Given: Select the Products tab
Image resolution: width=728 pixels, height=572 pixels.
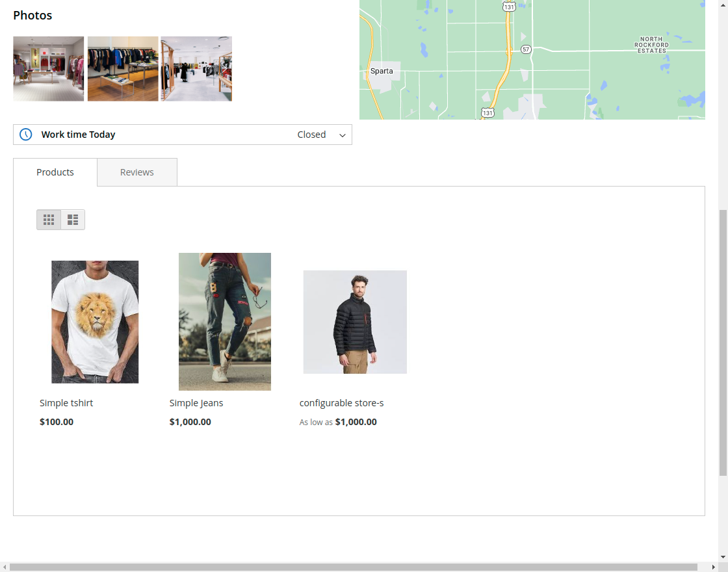Looking at the screenshot, I should click(x=55, y=172).
